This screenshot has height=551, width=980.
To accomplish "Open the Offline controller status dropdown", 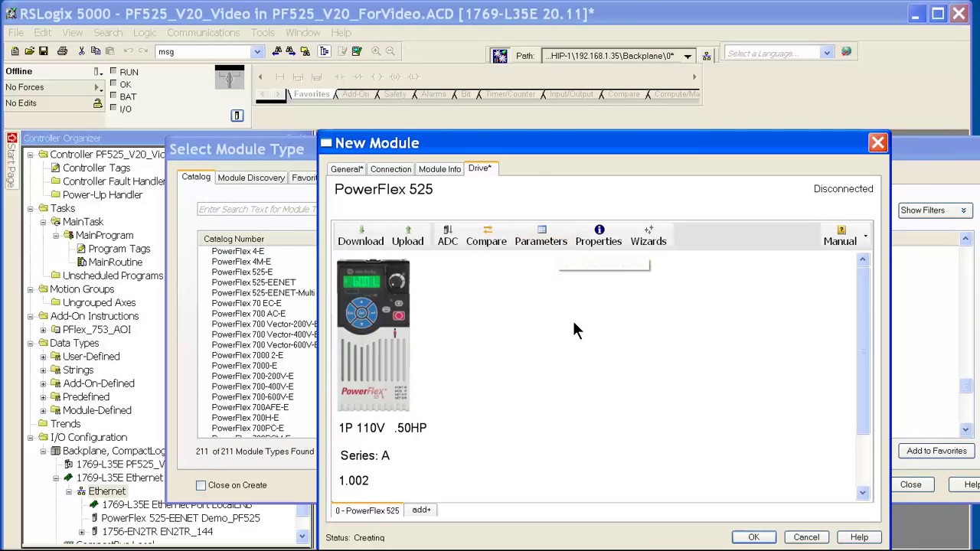I will (97, 71).
